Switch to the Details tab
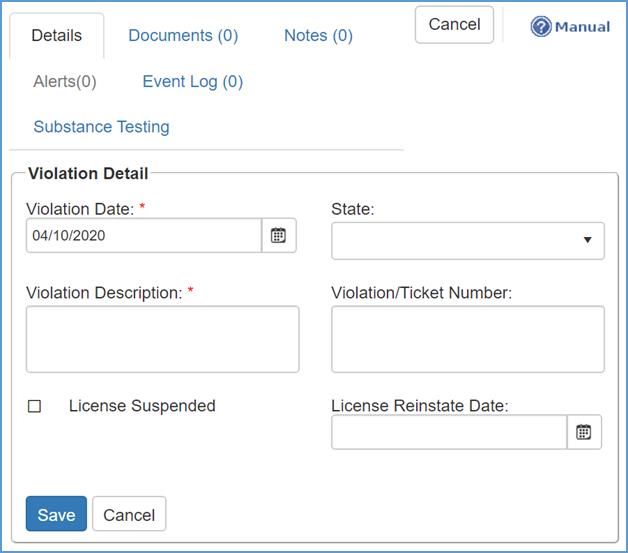The image size is (628, 553). click(x=57, y=36)
